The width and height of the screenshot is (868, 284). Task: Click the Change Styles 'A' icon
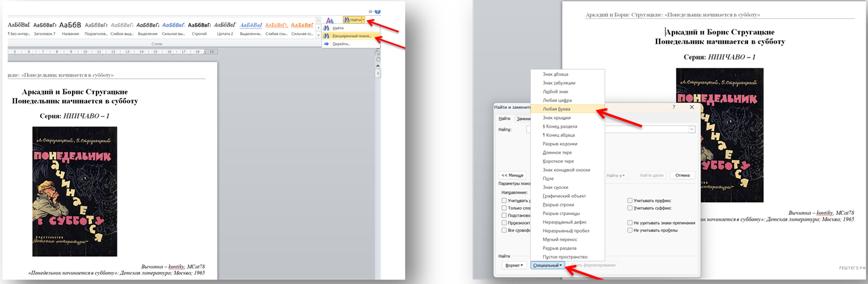(329, 21)
